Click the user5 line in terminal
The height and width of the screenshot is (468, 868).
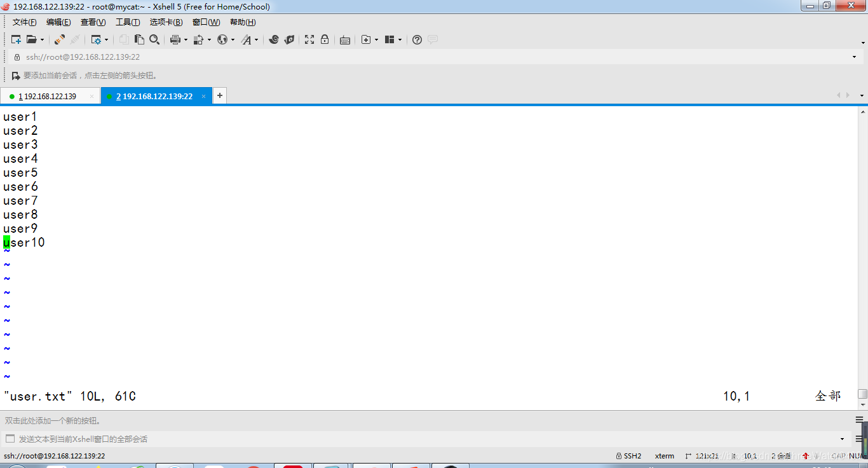point(20,173)
